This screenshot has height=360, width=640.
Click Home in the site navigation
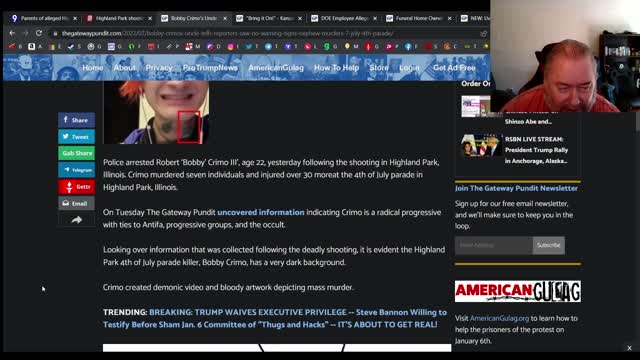(x=93, y=68)
